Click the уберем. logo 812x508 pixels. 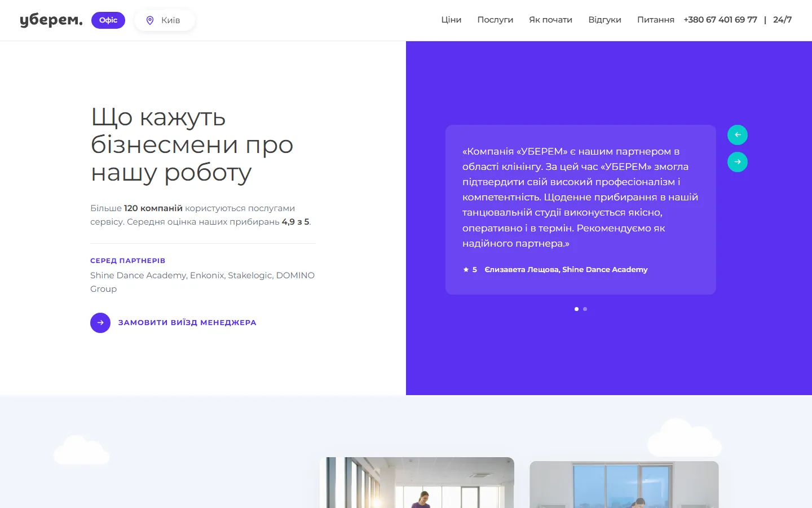[x=51, y=20]
